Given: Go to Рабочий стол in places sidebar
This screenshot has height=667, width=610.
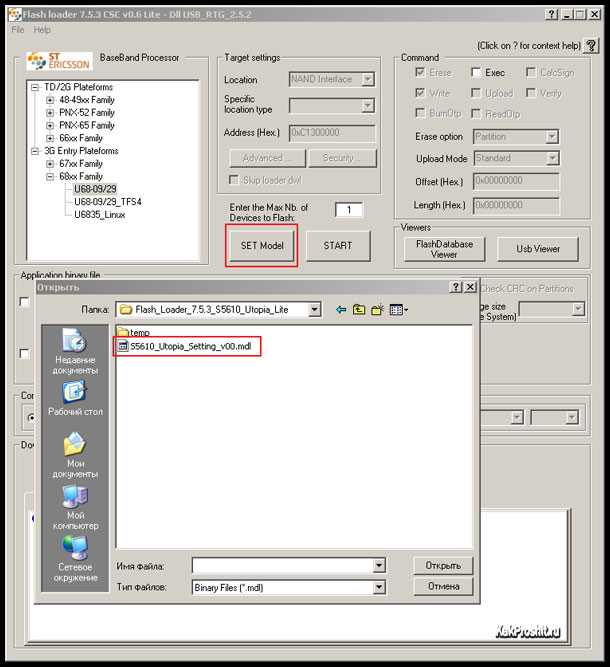Looking at the screenshot, I should tap(75, 399).
